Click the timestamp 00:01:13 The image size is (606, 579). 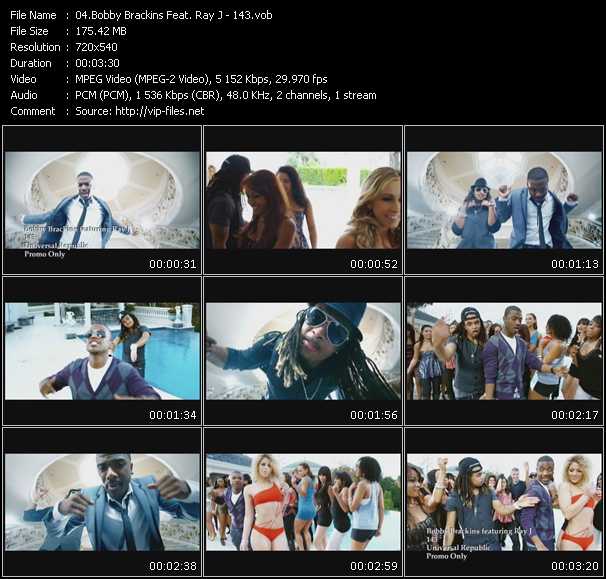tap(575, 264)
